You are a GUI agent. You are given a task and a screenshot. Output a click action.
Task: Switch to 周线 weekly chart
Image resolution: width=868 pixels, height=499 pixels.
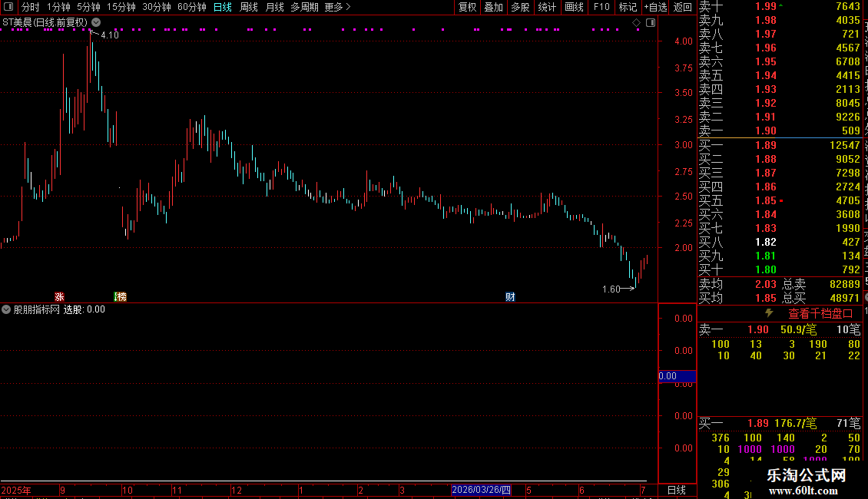point(249,7)
